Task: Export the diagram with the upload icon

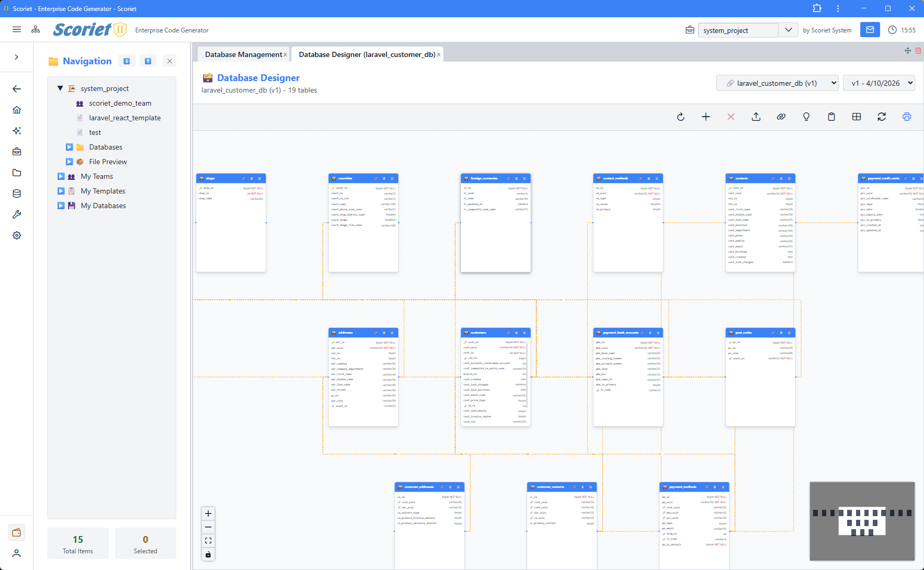Action: [x=756, y=117]
